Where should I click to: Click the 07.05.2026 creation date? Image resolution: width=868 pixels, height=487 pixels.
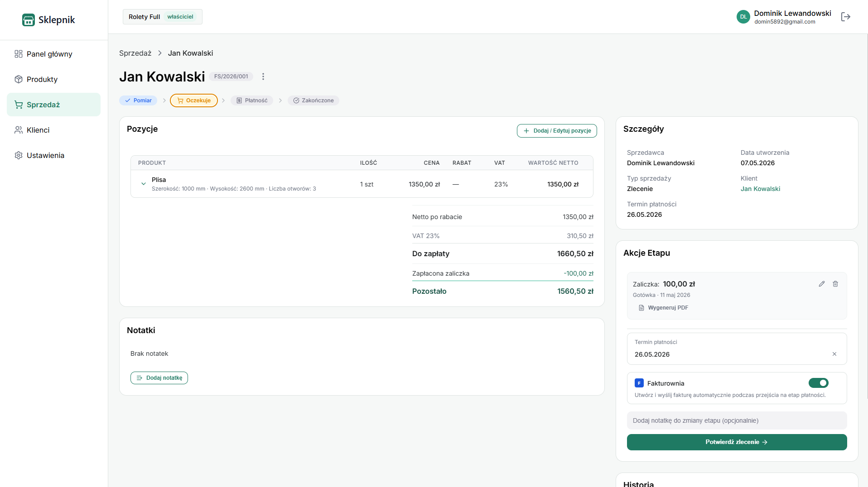pos(757,163)
